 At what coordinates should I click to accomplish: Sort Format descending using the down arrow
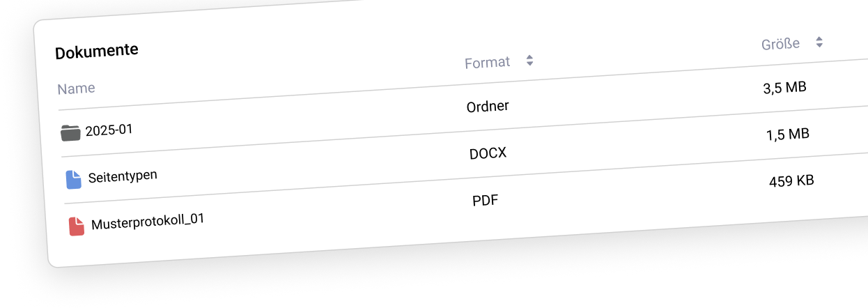click(x=530, y=64)
